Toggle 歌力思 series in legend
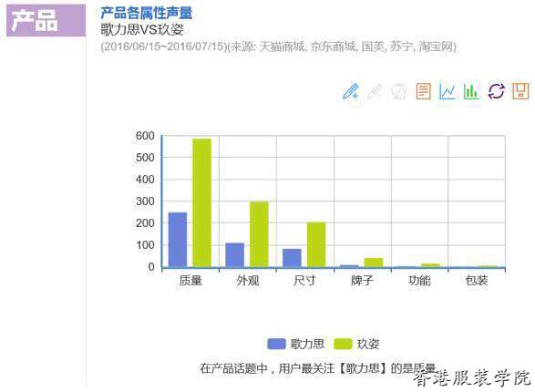This screenshot has width=535, height=392. pyautogui.click(x=295, y=344)
